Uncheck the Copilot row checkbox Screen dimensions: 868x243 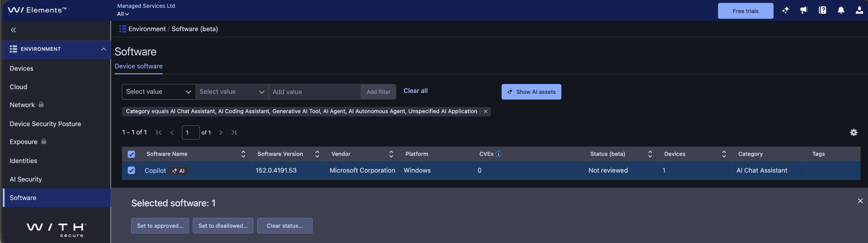click(131, 170)
